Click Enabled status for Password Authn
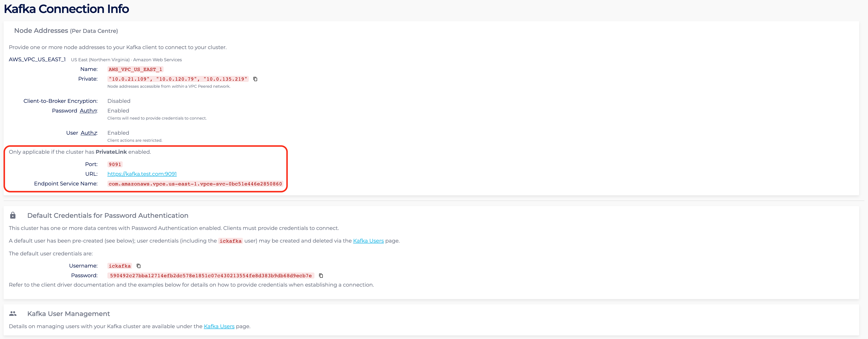The image size is (868, 339). pyautogui.click(x=118, y=111)
